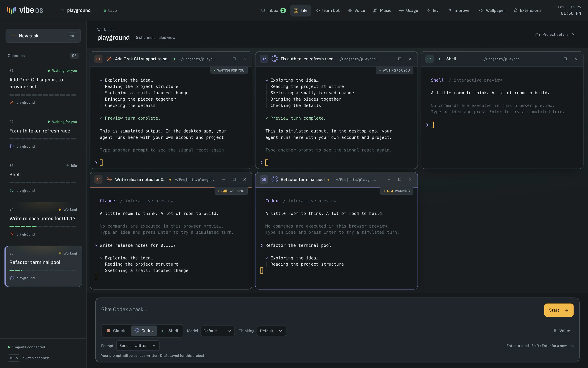The height and width of the screenshot is (368, 588).
Task: Click the 01 number badge in first panel
Action: [x=98, y=59]
